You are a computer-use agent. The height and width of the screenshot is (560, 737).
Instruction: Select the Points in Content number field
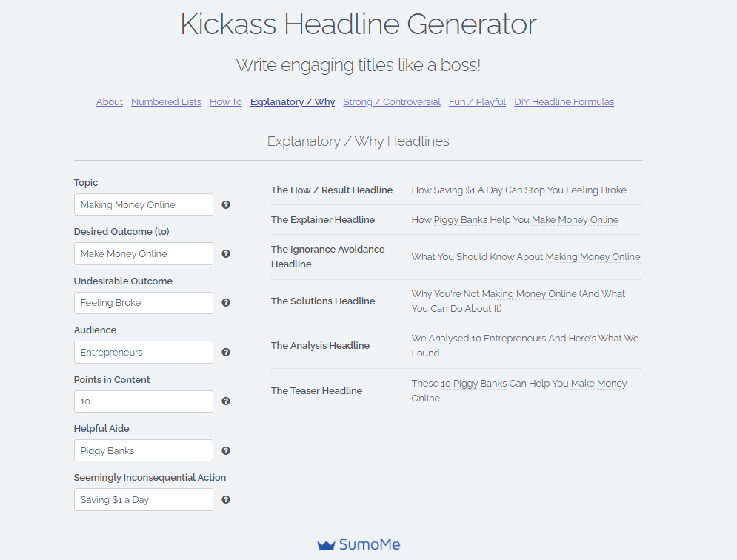pyautogui.click(x=144, y=401)
